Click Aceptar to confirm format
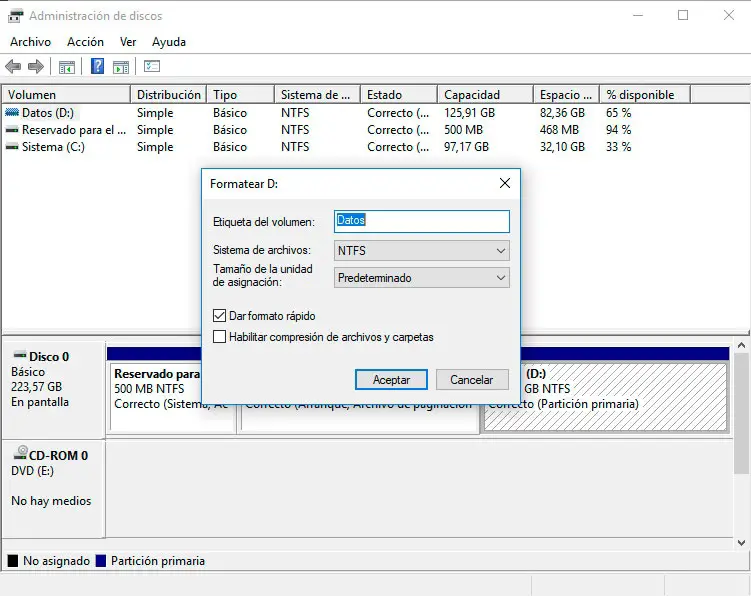The image size is (751, 596). click(391, 379)
